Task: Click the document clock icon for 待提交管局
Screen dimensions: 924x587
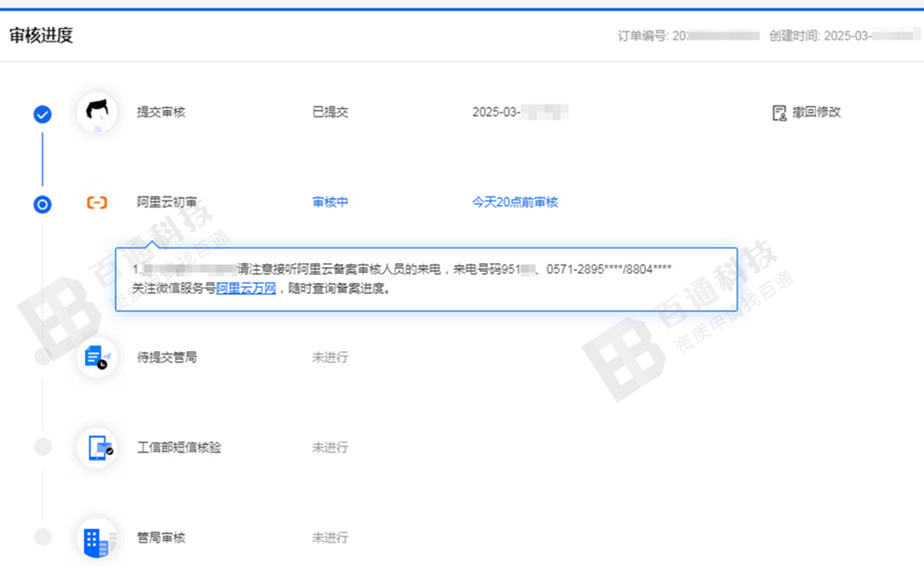Action: point(97,357)
